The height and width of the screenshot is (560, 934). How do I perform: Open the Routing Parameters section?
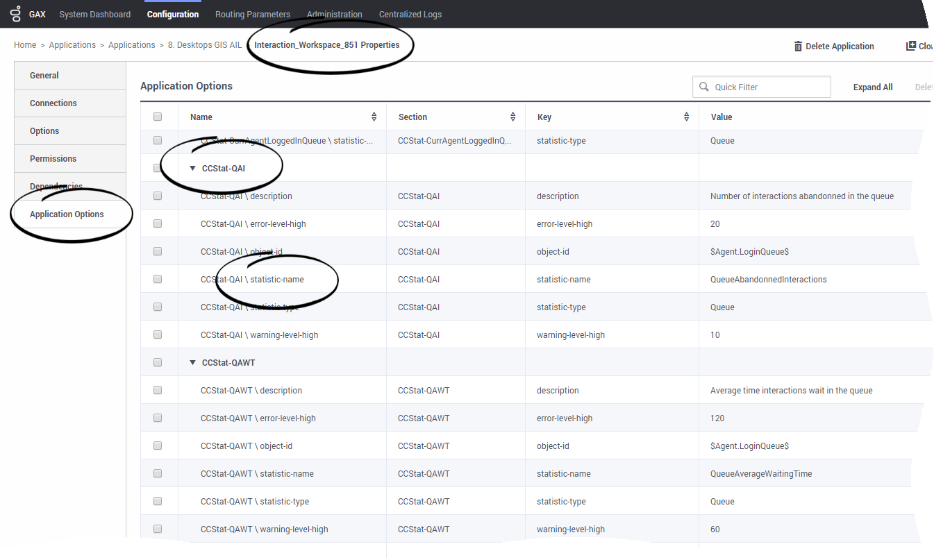coord(252,14)
